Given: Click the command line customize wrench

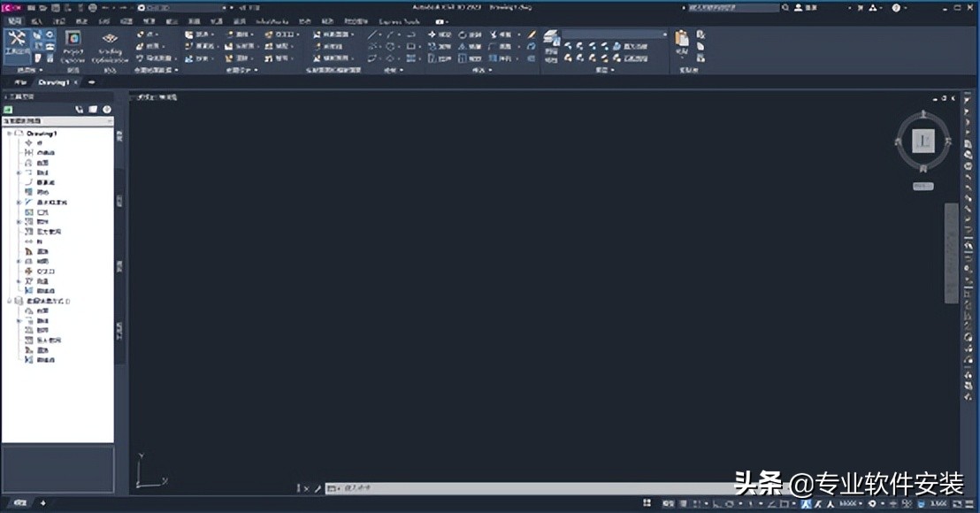Looking at the screenshot, I should [318, 488].
